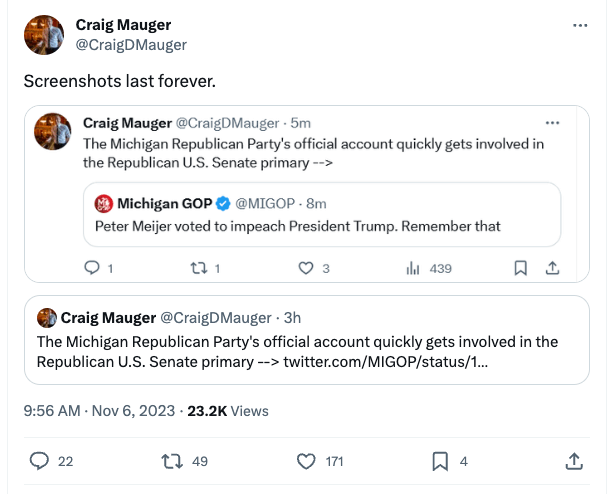The height and width of the screenshot is (494, 616).
Task: Bookmark the main tweet with 4 bookmarks
Action: pyautogui.click(x=439, y=461)
